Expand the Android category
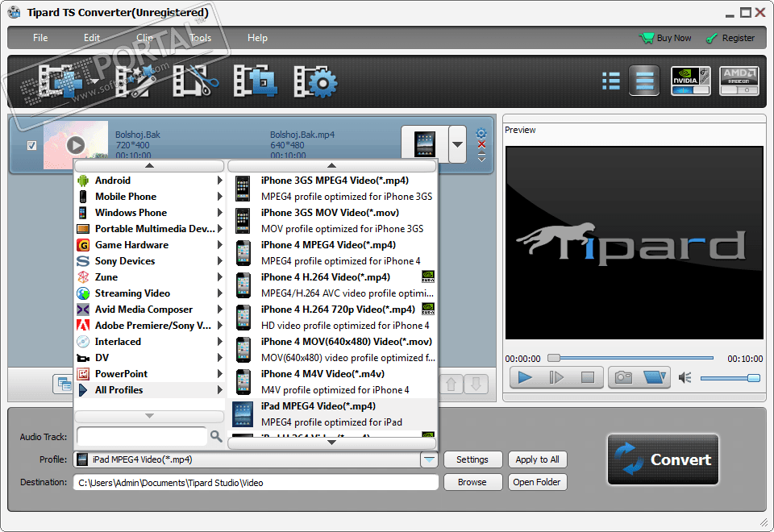The height and width of the screenshot is (532, 774). tap(150, 181)
